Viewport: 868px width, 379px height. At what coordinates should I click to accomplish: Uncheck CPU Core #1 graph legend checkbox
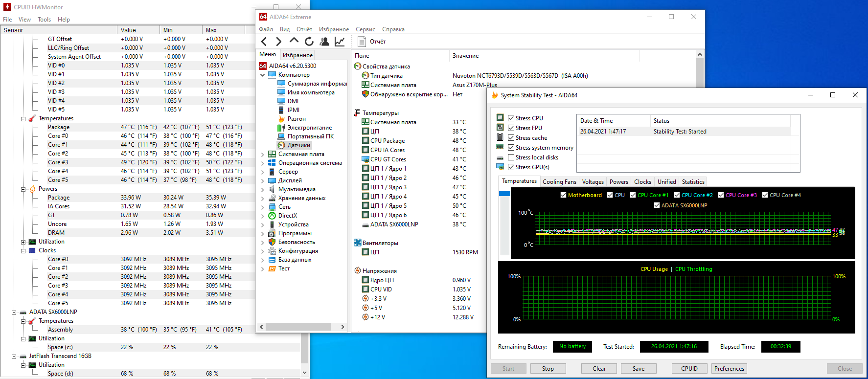click(x=633, y=195)
